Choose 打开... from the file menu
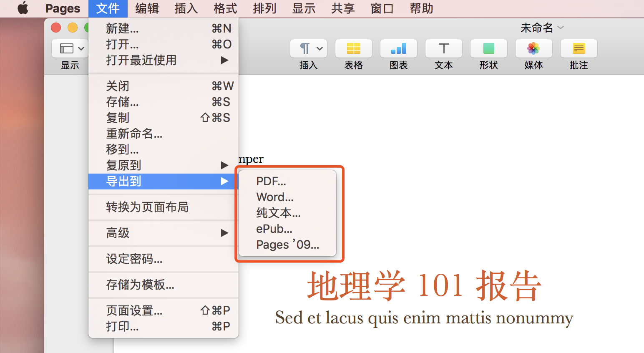644x353 pixels. [x=164, y=44]
